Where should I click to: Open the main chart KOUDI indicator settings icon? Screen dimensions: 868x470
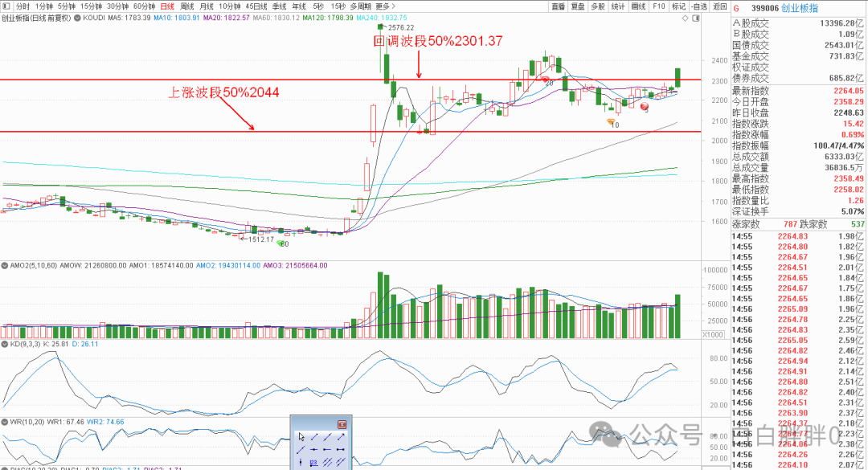77,18
